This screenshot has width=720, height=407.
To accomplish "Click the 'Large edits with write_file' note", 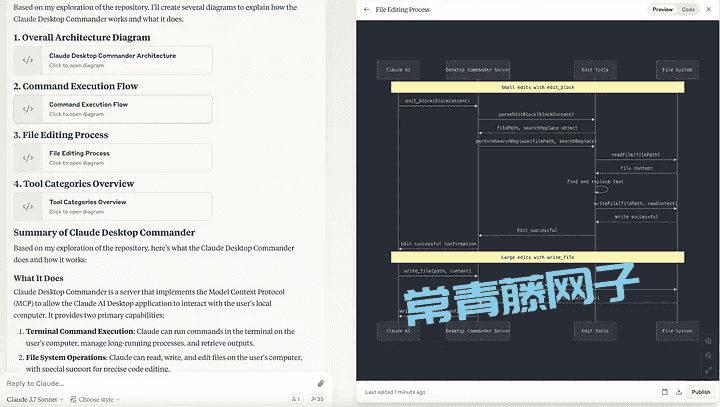I will 537,257.
